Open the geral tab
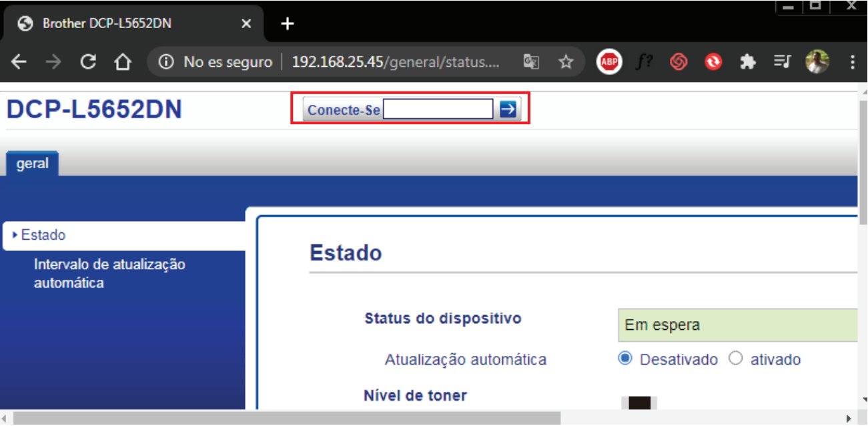 (32, 164)
